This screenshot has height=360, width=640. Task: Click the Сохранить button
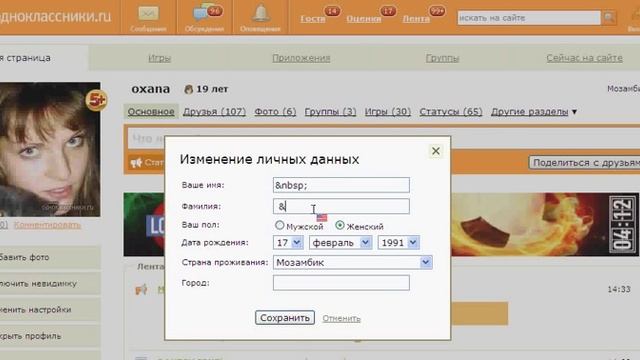coord(285,318)
